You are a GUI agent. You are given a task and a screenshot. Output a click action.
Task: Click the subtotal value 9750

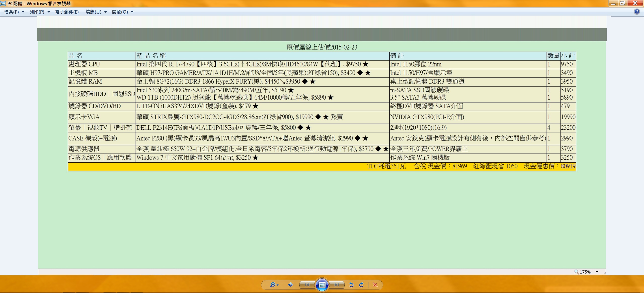(567, 64)
